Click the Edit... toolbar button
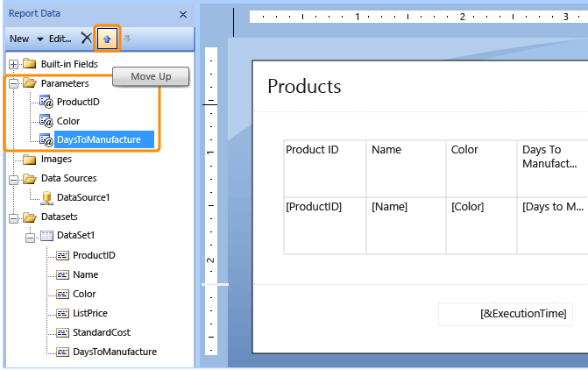Viewport: 588px width, 370px height. coord(60,39)
